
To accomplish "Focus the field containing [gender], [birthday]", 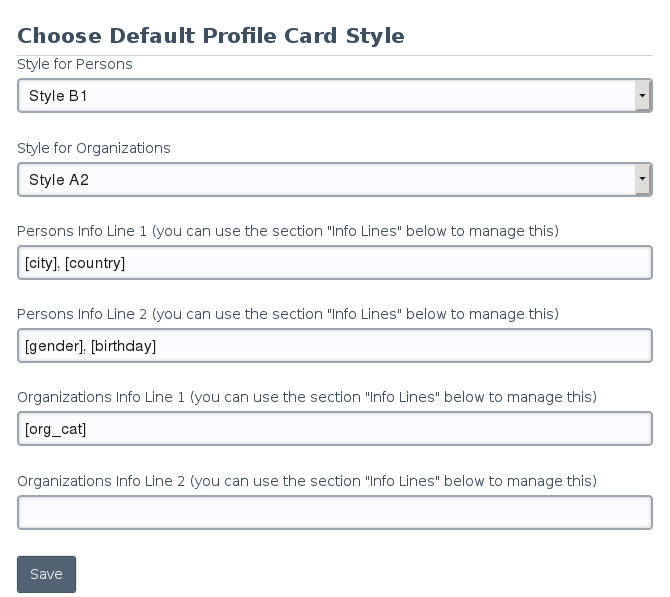I will coord(334,346).
